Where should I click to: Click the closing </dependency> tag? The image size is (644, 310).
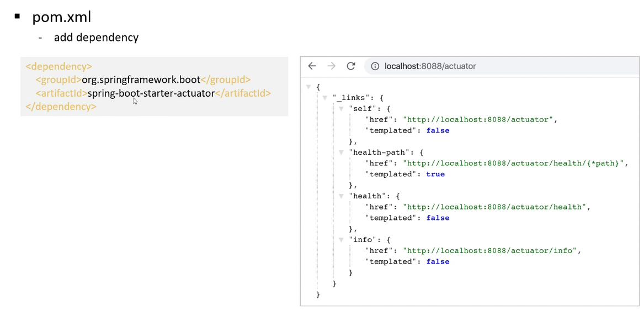pyautogui.click(x=61, y=107)
